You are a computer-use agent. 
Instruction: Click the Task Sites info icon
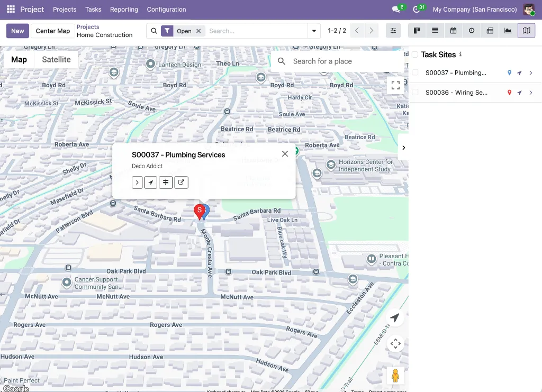click(x=460, y=54)
